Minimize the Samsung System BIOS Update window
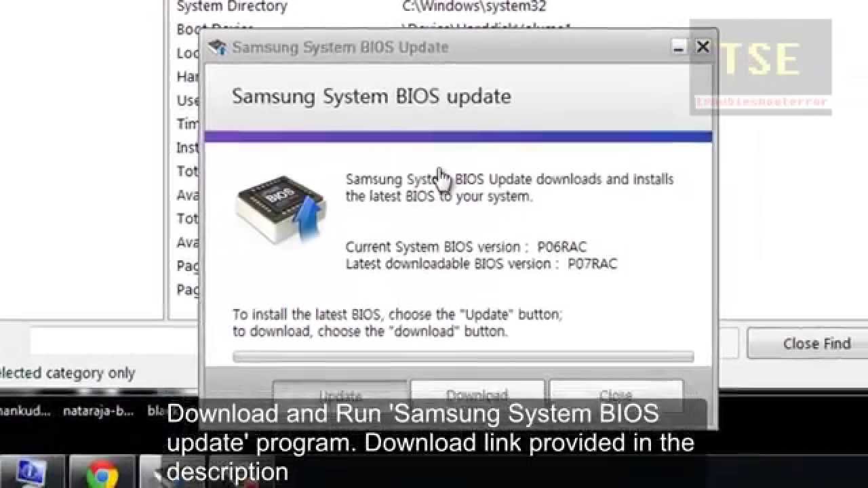868x488 pixels. click(x=678, y=47)
